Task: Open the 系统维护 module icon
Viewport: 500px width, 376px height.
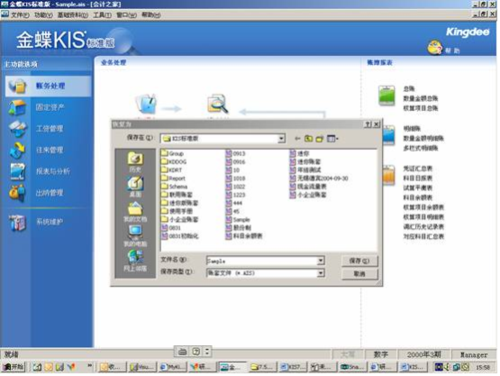Action: [17, 222]
